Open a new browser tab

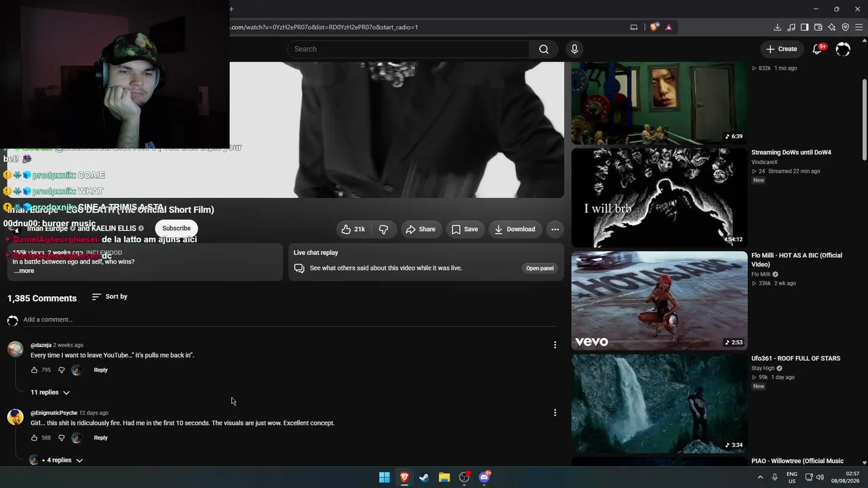[231, 9]
